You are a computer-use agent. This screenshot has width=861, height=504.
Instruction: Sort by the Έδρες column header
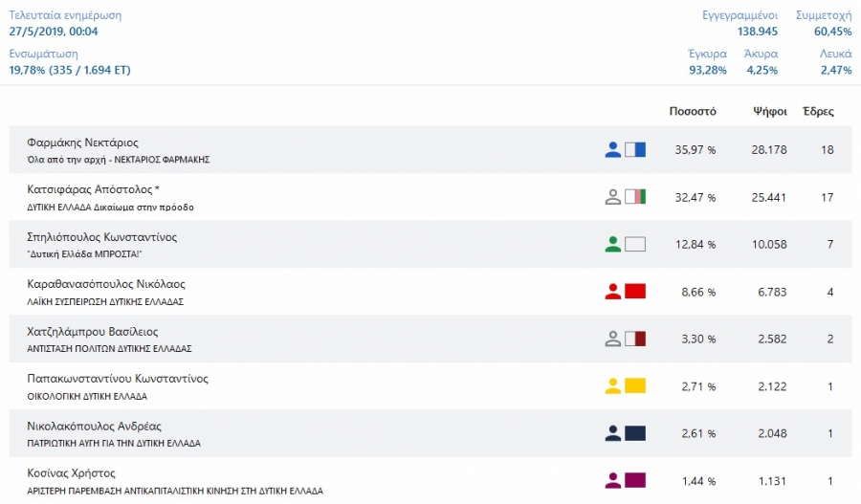pyautogui.click(x=818, y=112)
